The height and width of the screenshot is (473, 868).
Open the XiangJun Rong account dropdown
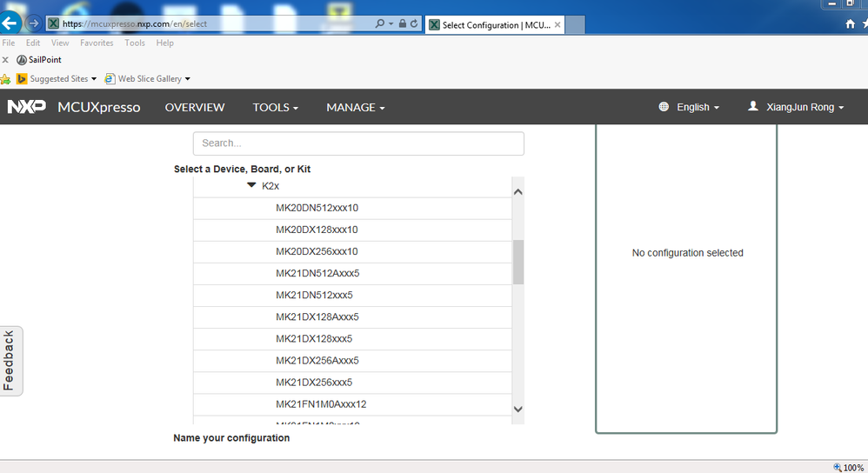point(805,107)
